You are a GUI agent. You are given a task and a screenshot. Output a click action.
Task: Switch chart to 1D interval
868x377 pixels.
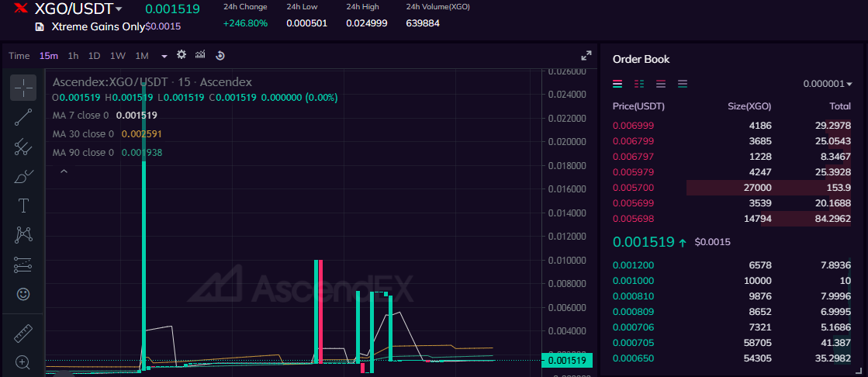[94, 55]
